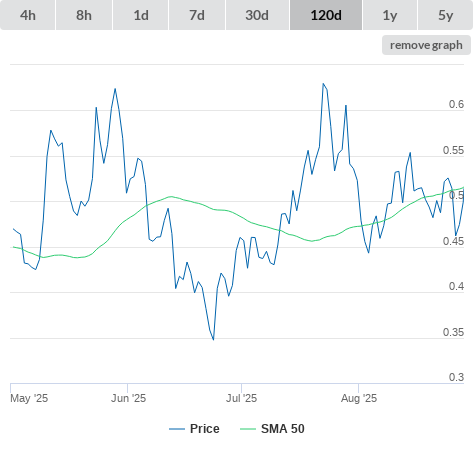
Task: Select the 4h time range tab
Action: tap(28, 15)
